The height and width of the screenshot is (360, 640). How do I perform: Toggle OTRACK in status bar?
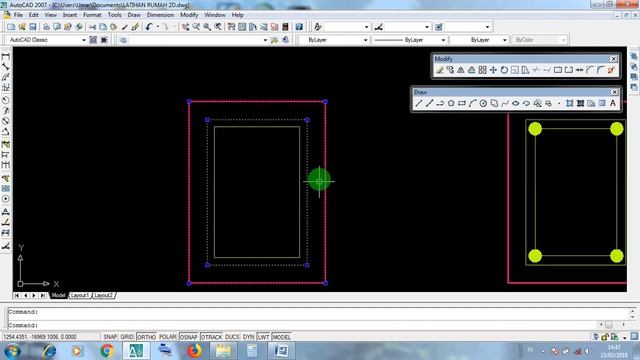tap(211, 337)
